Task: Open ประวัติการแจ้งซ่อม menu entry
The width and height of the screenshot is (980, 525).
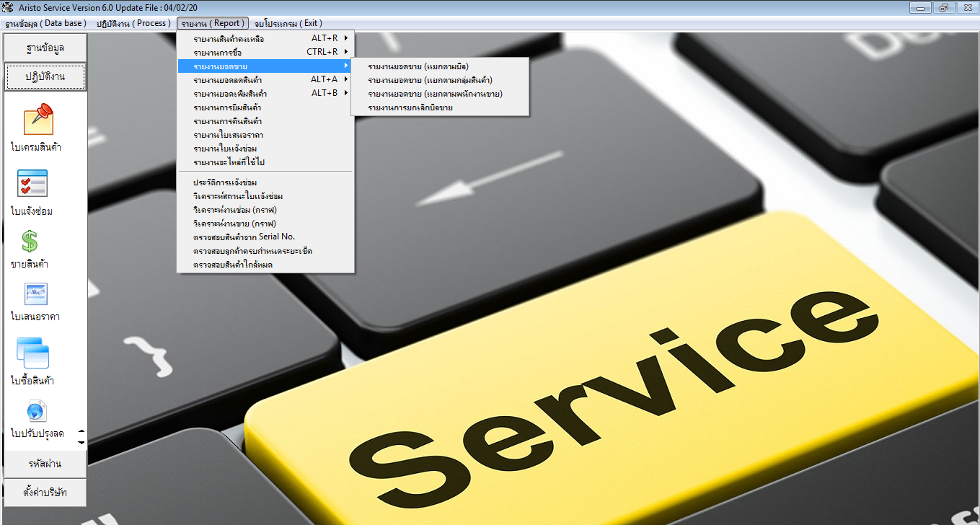Action: pos(265,182)
